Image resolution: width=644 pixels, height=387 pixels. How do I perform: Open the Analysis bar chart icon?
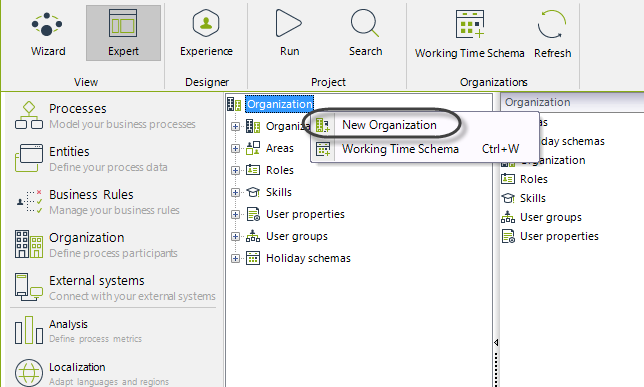29,330
